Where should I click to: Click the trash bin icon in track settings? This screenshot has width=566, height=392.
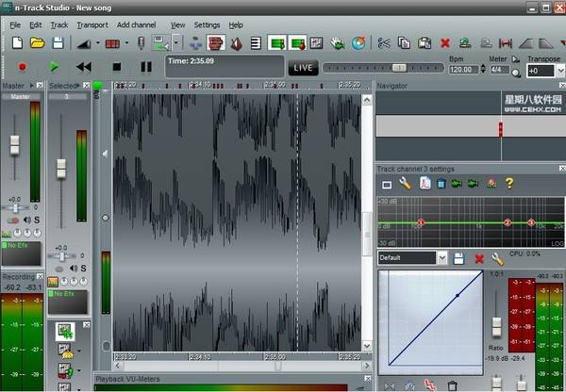(441, 183)
